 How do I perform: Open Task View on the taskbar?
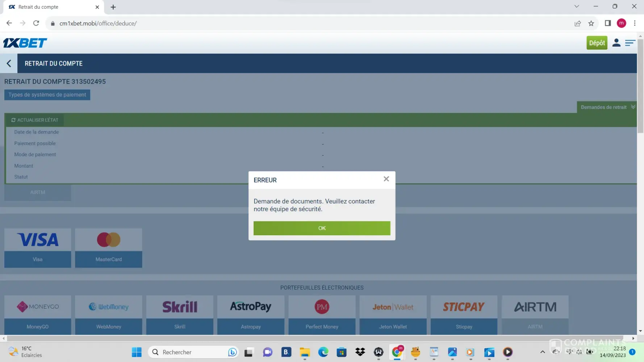click(249, 352)
